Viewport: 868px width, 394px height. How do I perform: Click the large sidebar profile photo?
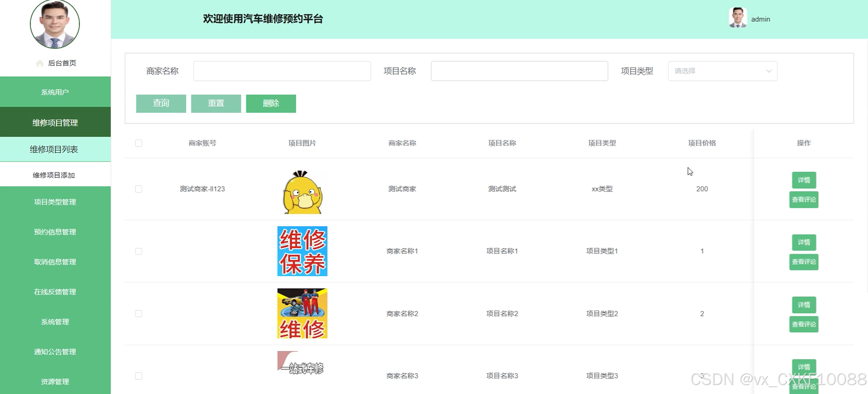coord(55,23)
